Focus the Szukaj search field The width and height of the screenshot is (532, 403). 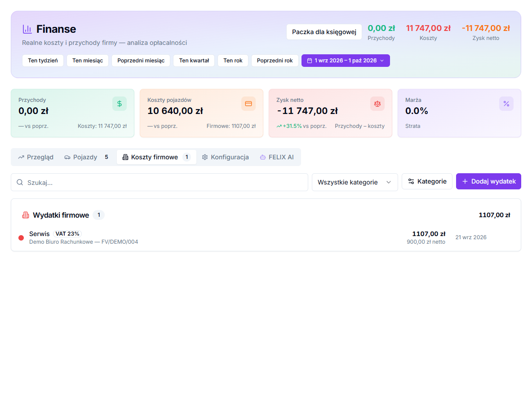point(160,182)
